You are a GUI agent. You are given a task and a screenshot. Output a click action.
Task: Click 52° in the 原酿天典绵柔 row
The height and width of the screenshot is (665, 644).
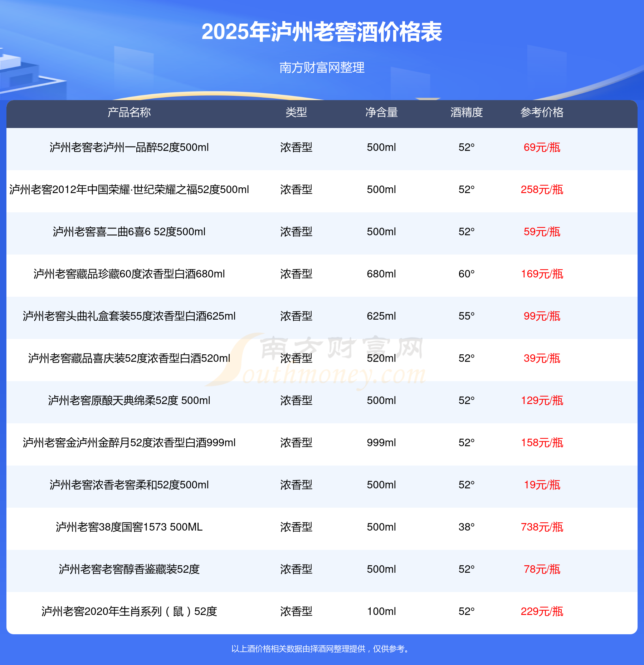467,400
